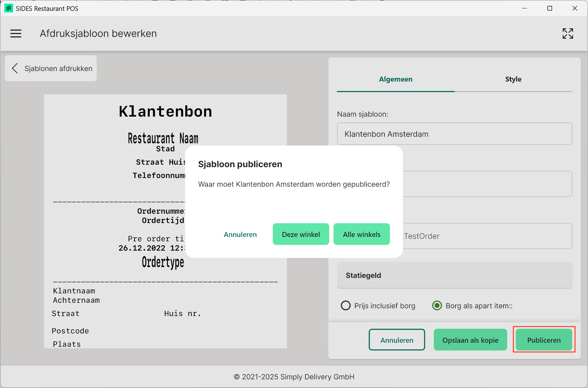This screenshot has height=388, width=588.
Task: Close the SIDES Restaurant POS window
Action: click(575, 8)
